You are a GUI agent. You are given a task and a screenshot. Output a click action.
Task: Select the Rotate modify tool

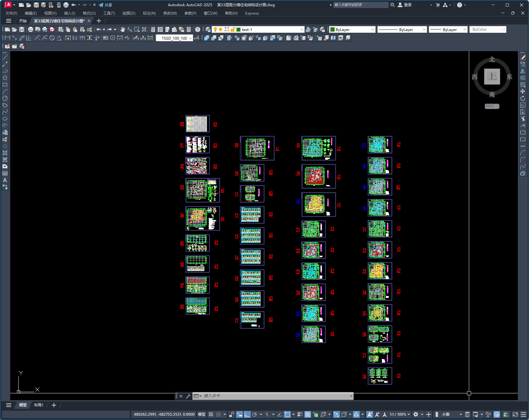point(523,98)
